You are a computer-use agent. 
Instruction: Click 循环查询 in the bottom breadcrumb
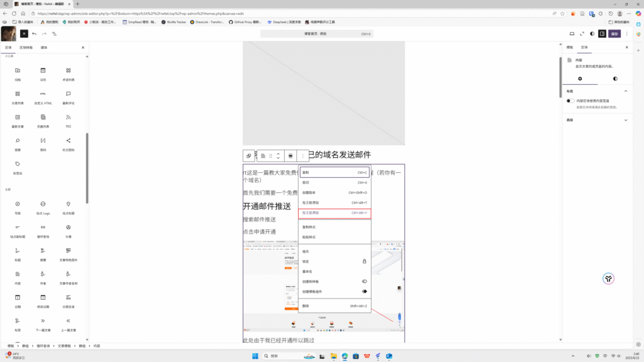point(43,346)
